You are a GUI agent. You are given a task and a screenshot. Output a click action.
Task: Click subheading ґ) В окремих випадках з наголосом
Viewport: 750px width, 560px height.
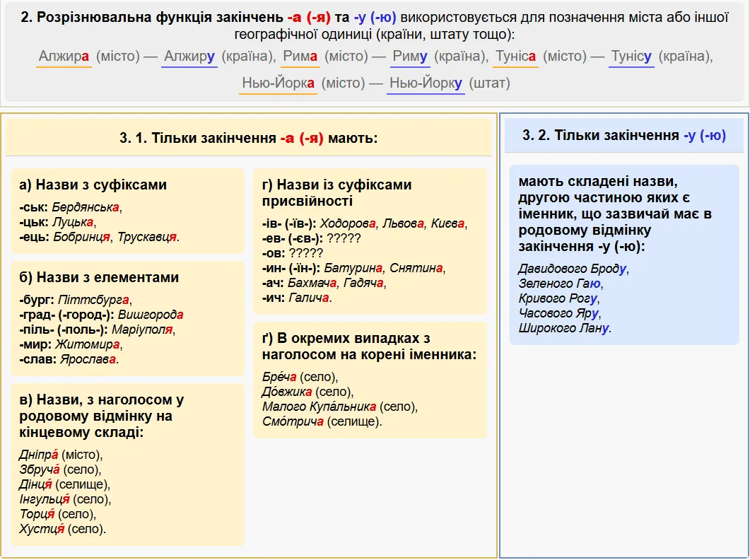point(369,346)
